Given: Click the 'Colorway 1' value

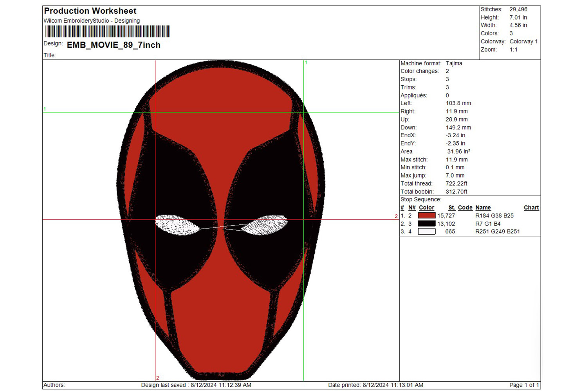Looking at the screenshot, I should [x=523, y=41].
